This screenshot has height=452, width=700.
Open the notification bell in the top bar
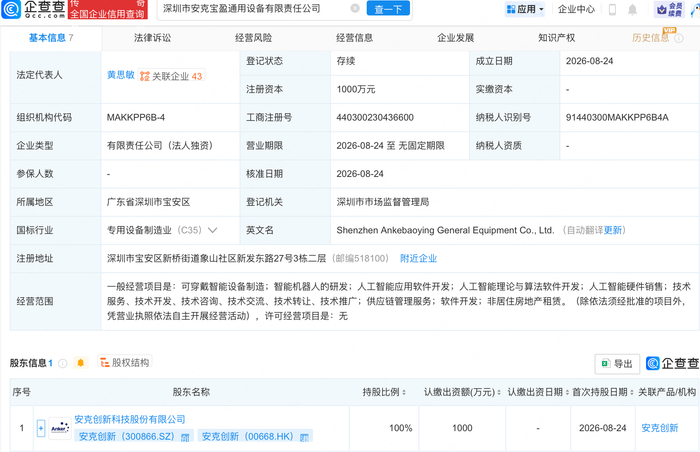point(632,9)
